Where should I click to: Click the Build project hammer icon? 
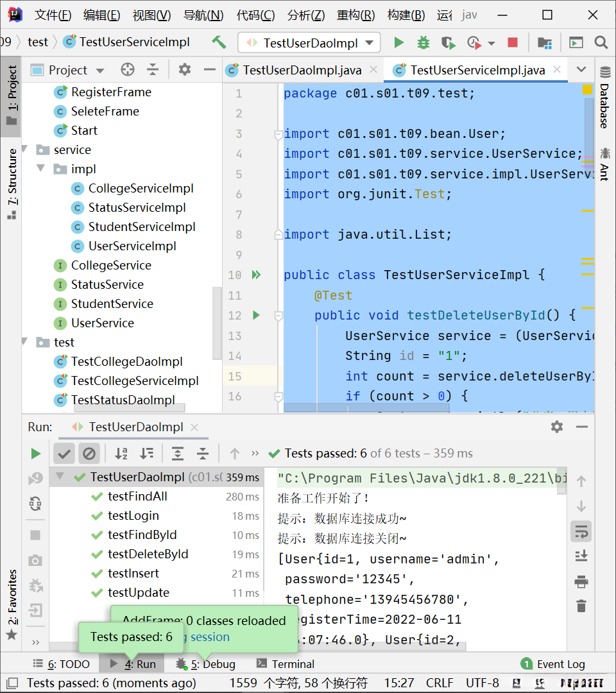click(x=219, y=42)
